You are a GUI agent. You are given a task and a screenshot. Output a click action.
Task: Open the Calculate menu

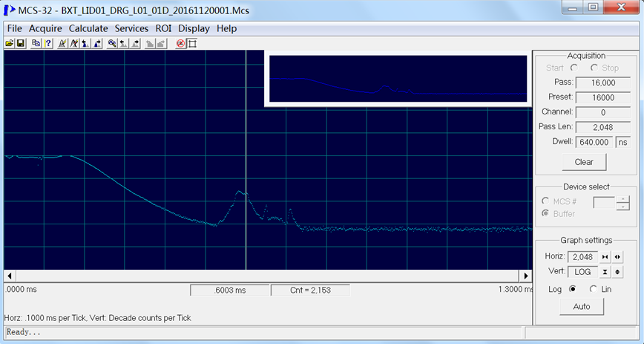pyautogui.click(x=88, y=28)
